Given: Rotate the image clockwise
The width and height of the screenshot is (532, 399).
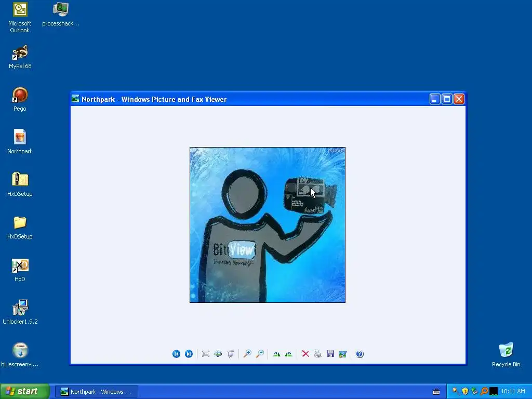Looking at the screenshot, I should tap(276, 354).
